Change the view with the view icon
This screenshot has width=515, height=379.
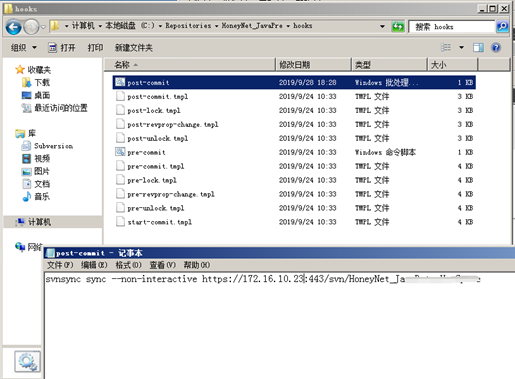446,47
